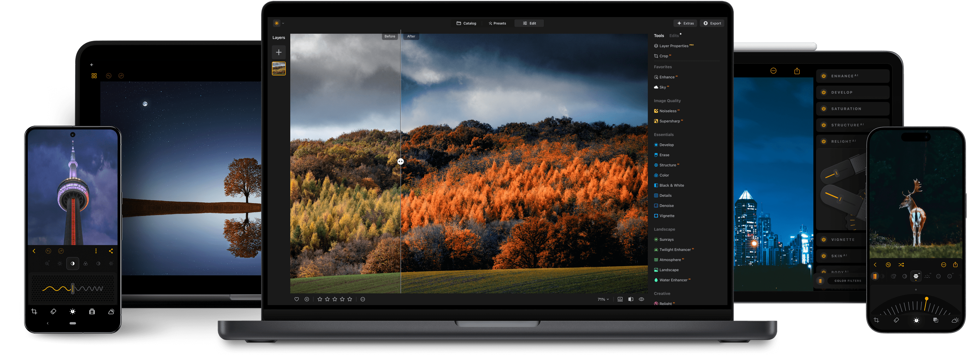Screen dimensions: 980x360
Task: Toggle before/after compare view icon
Action: (x=631, y=299)
